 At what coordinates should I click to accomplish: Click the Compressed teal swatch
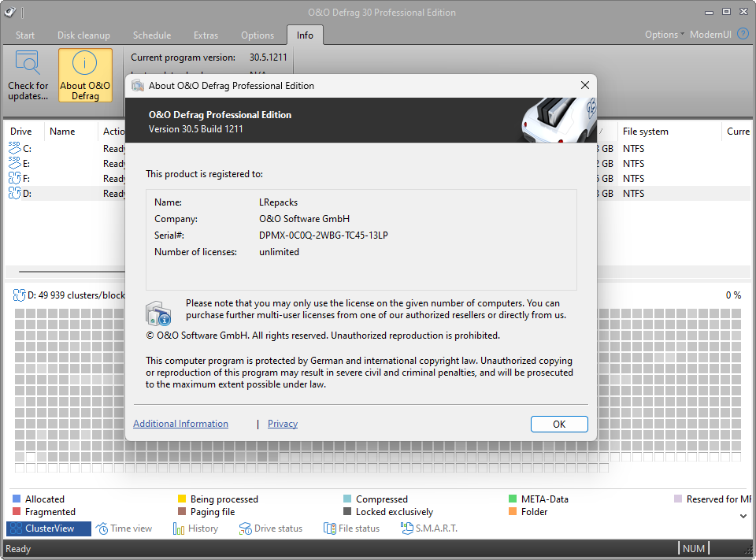pyautogui.click(x=347, y=499)
